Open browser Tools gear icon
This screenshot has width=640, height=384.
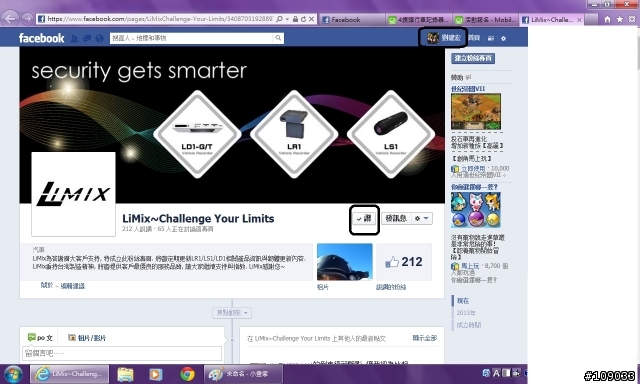pyautogui.click(x=632, y=19)
